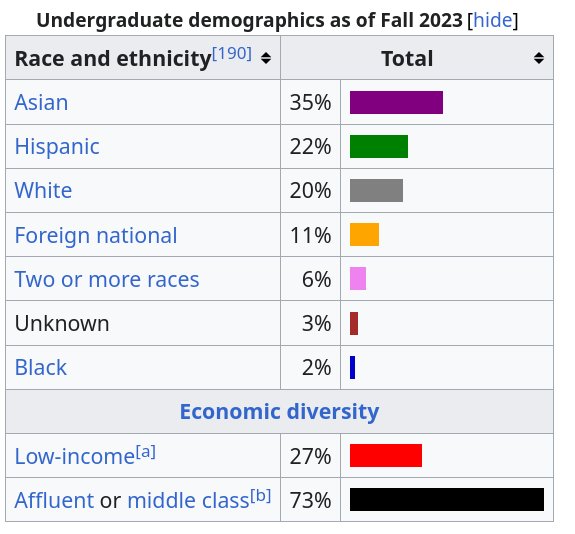575x534 pixels.
Task: Click the purple Asian percentage bar
Action: [x=396, y=102]
